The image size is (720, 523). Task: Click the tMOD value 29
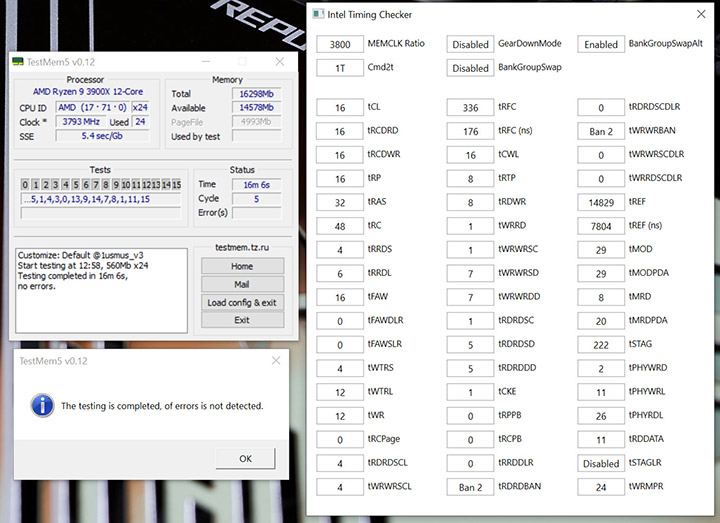(x=601, y=250)
